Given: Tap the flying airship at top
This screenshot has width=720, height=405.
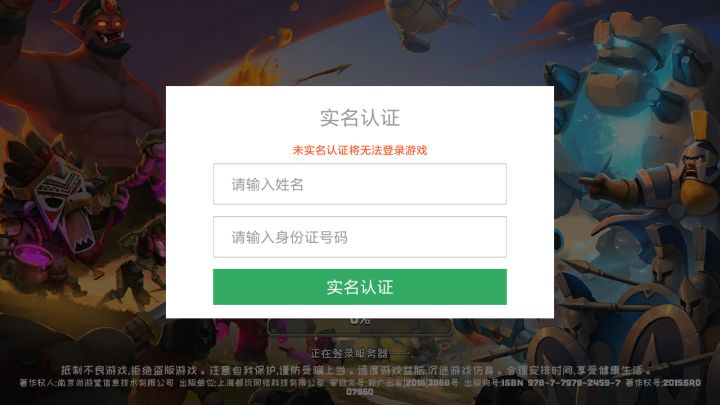Looking at the screenshot, I should (420, 21).
